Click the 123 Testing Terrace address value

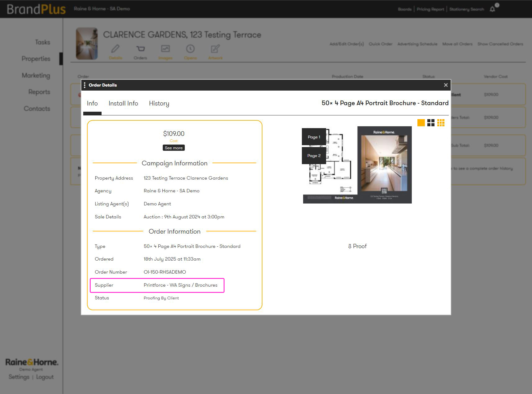click(x=186, y=178)
